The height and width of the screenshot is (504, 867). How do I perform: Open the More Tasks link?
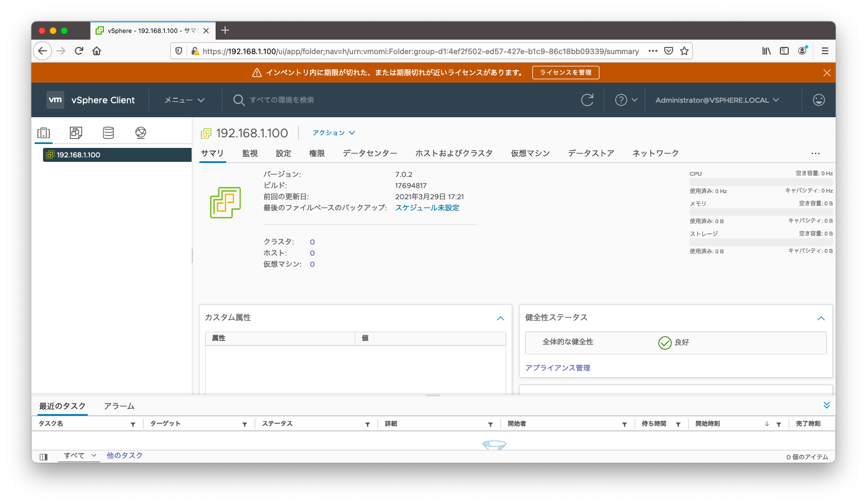125,455
